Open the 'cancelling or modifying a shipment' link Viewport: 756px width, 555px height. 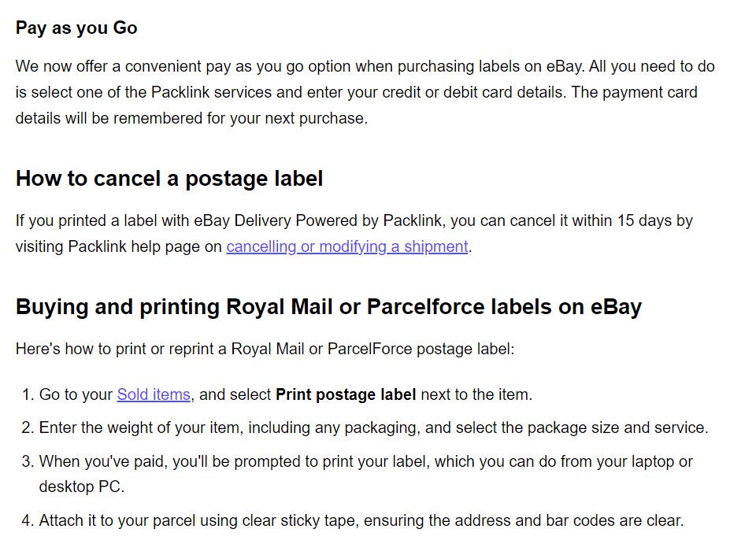pyautogui.click(x=346, y=246)
